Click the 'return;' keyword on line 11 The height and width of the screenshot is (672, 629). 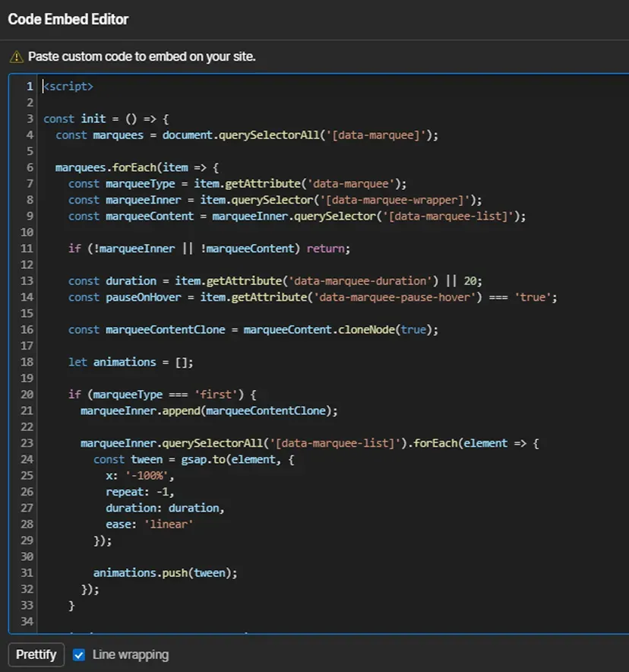328,249
